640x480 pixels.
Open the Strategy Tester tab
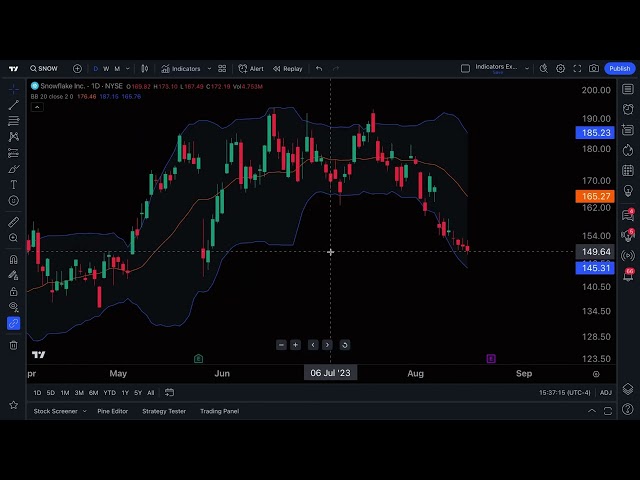pyautogui.click(x=164, y=411)
